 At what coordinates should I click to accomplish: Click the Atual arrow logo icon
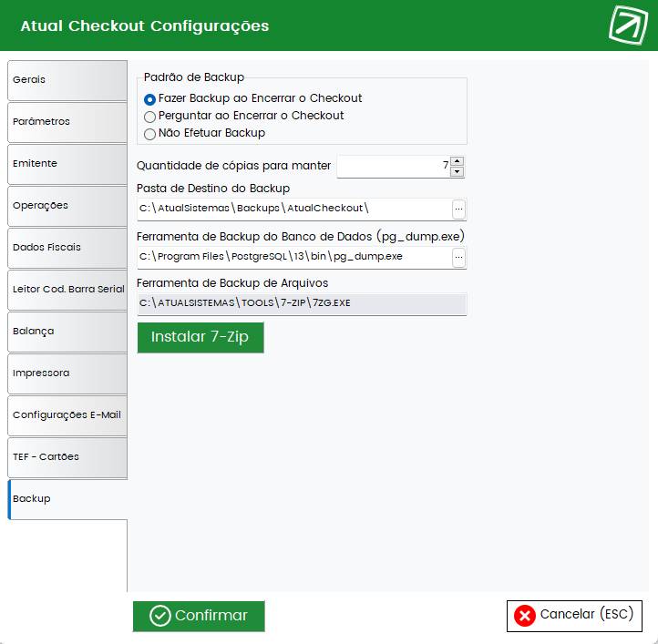pyautogui.click(x=628, y=26)
